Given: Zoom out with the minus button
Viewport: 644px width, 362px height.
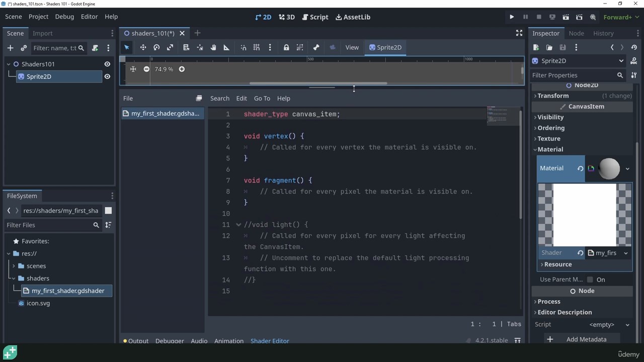Looking at the screenshot, I should coord(146,69).
